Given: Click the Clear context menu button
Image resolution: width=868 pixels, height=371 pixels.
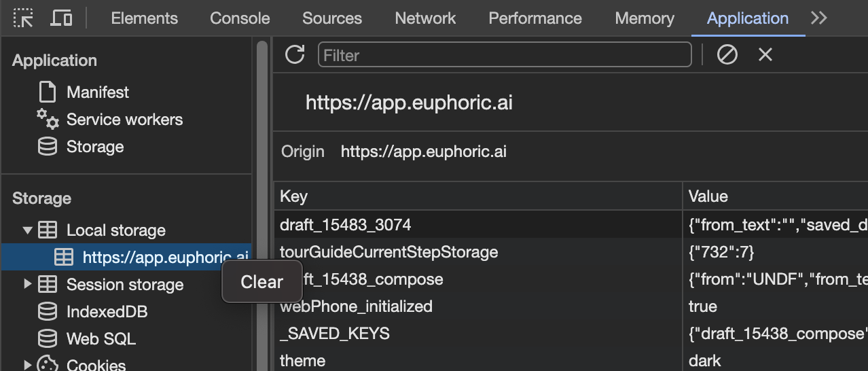Looking at the screenshot, I should [x=262, y=282].
